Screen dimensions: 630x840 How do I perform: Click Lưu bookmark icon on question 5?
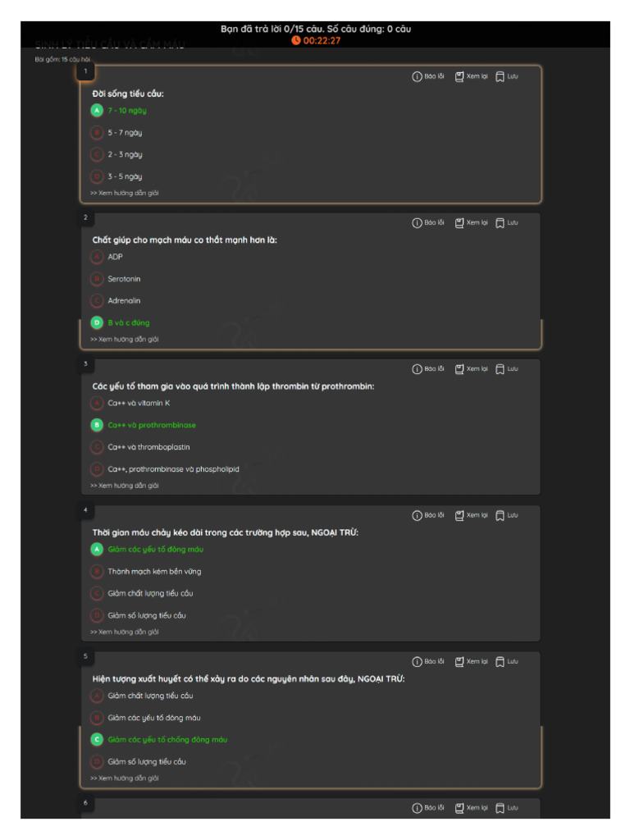click(500, 661)
